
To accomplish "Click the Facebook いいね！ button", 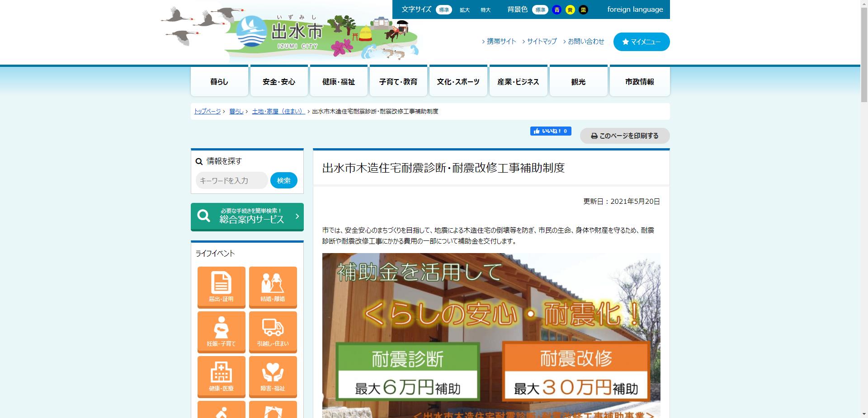I will [551, 131].
